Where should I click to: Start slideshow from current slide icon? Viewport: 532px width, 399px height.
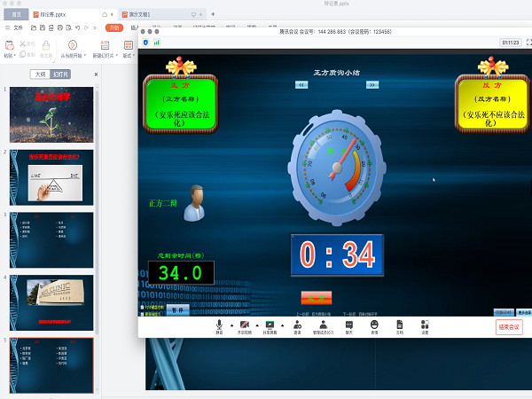pyautogui.click(x=73, y=45)
